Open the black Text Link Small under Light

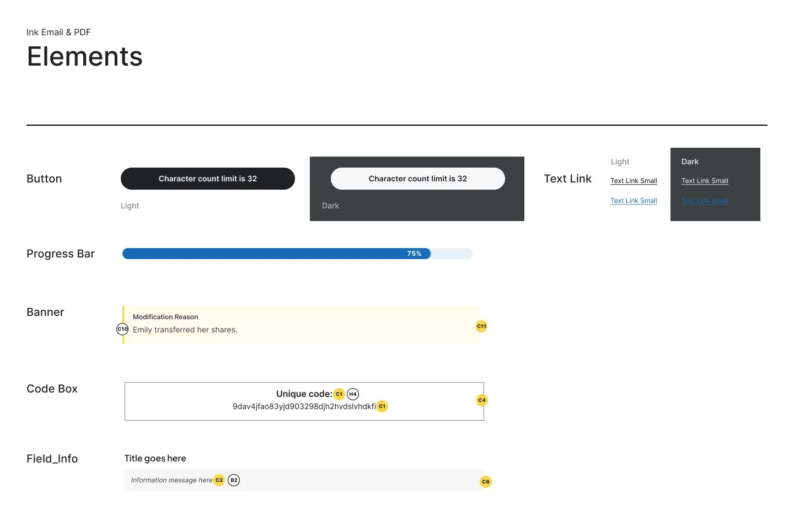[634, 181]
